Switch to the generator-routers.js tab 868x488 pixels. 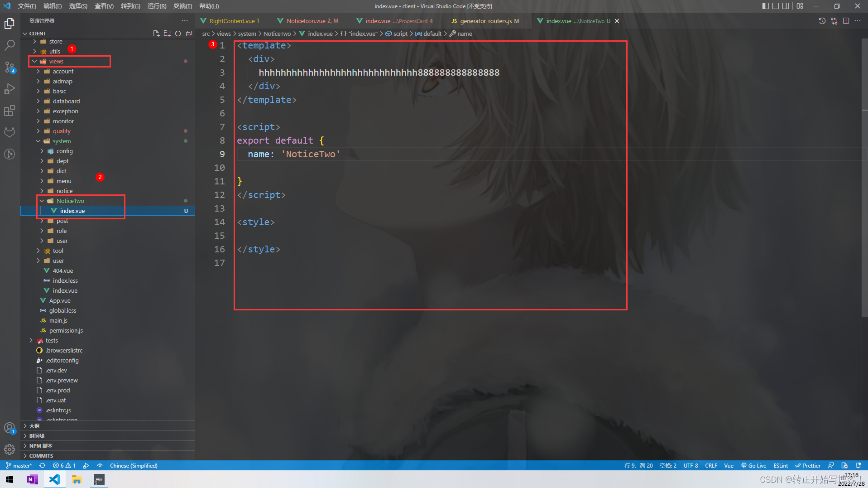(x=485, y=21)
